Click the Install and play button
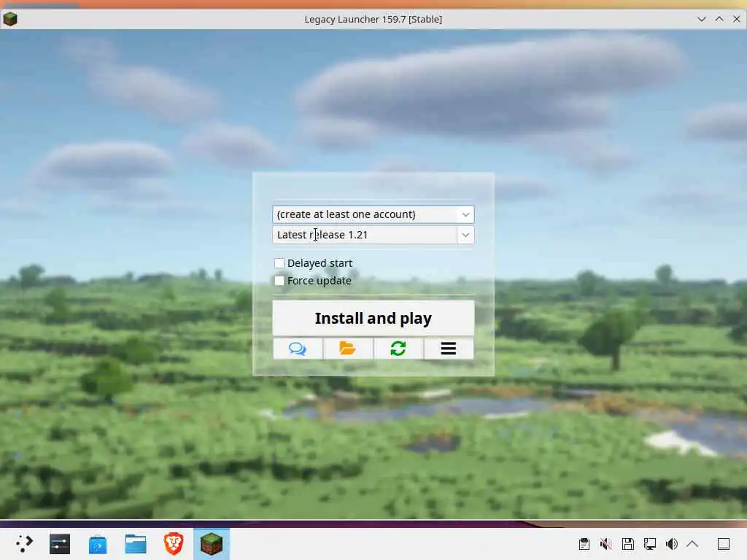 pos(373,318)
